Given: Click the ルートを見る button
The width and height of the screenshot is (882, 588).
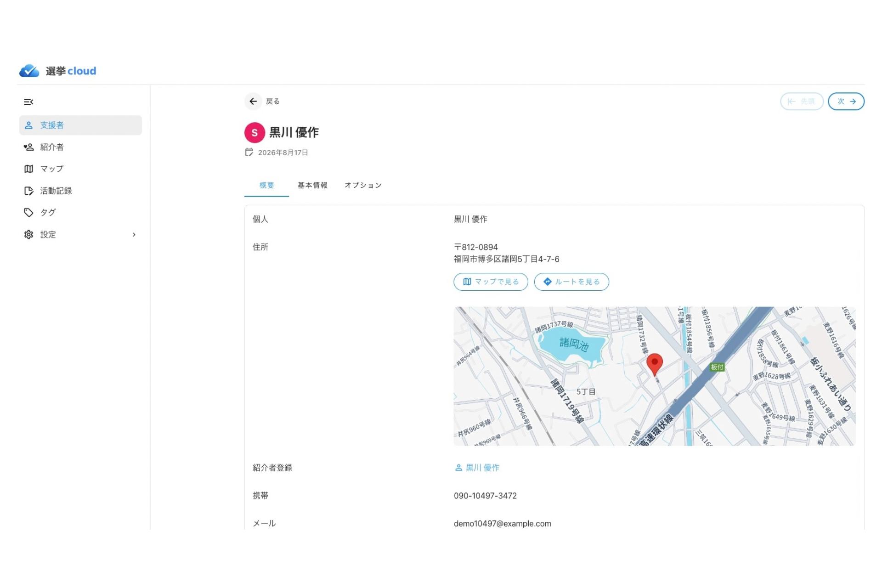Looking at the screenshot, I should [x=571, y=282].
